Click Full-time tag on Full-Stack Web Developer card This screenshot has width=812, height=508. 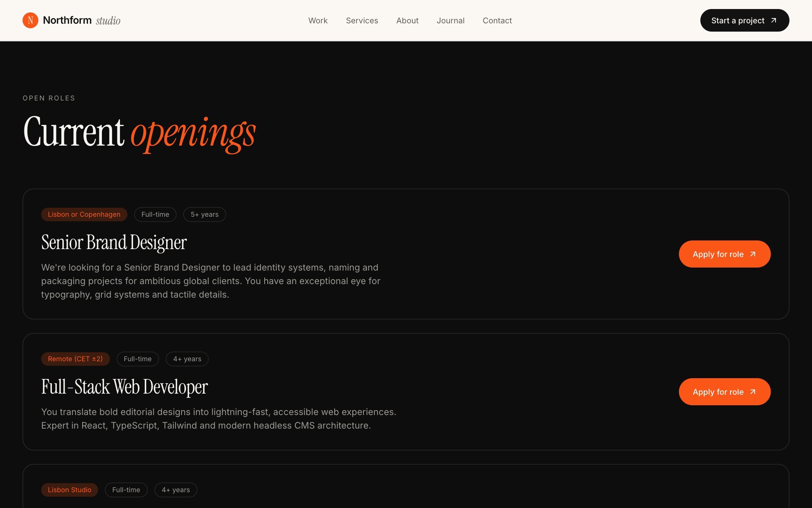pyautogui.click(x=138, y=359)
